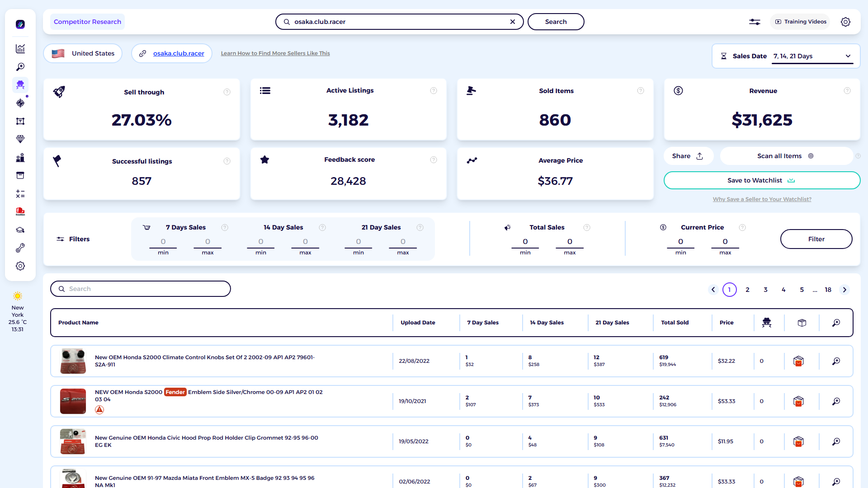This screenshot has width=868, height=488.
Task: Set 14 Day Sales max field
Action: 305,242
